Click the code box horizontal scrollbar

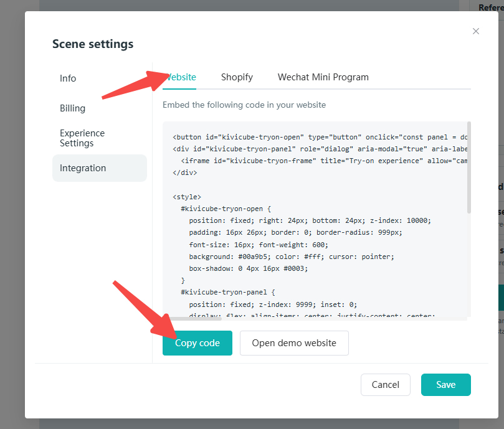pyautogui.click(x=193, y=319)
